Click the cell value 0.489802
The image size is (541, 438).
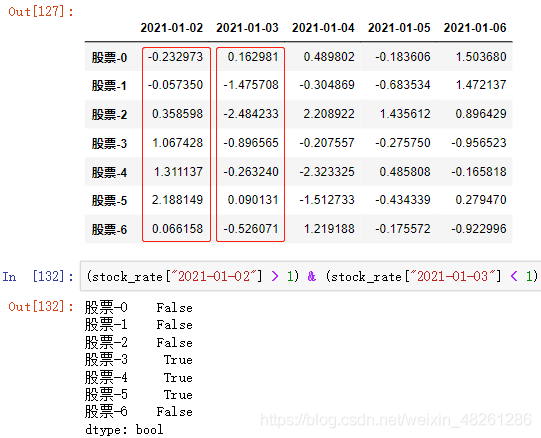coord(329,57)
